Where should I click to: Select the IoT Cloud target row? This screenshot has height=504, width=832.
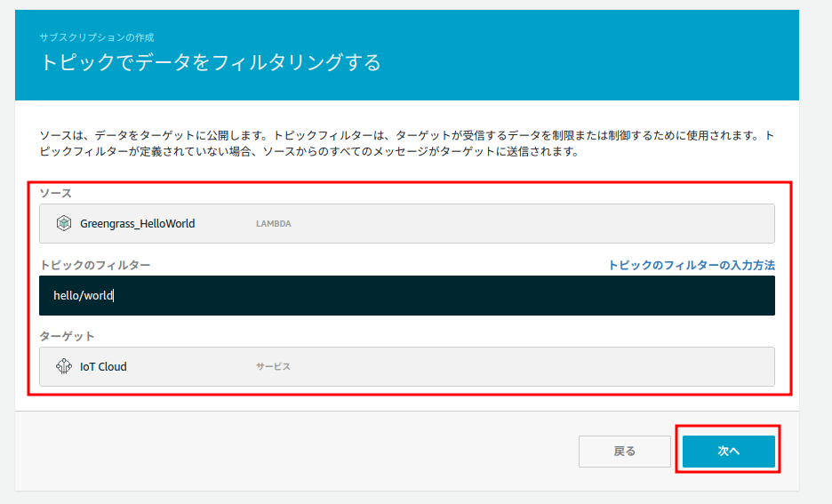point(407,366)
